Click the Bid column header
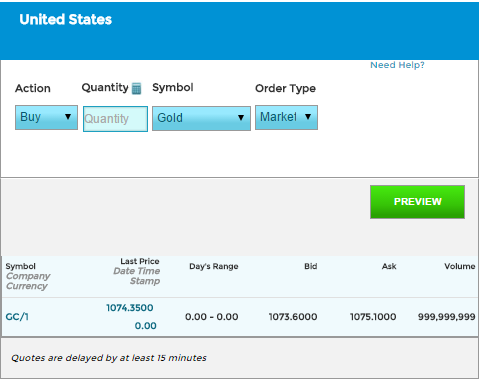The image size is (480, 381). point(310,266)
